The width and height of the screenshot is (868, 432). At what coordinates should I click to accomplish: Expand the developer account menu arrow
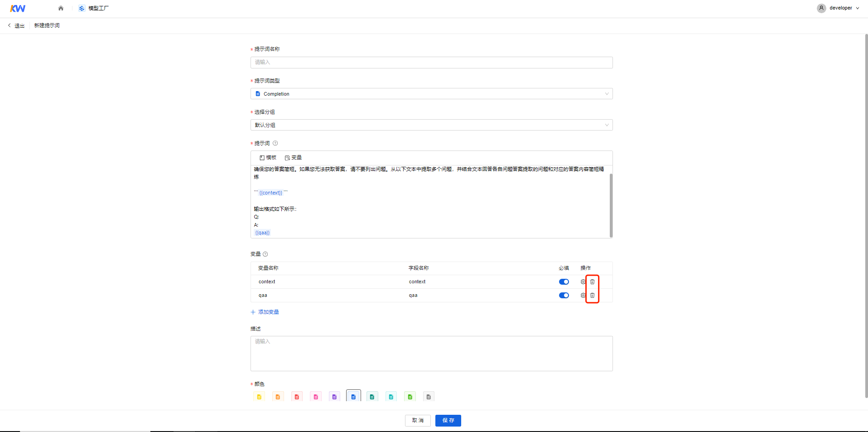coord(858,8)
